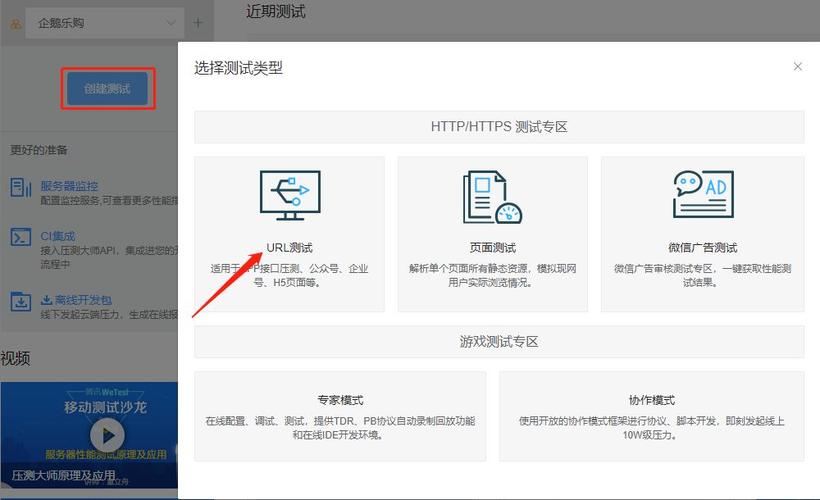Click the HTTP/HTTPS 测试专区 section header
Image resolution: width=820 pixels, height=500 pixels.
[x=499, y=127]
